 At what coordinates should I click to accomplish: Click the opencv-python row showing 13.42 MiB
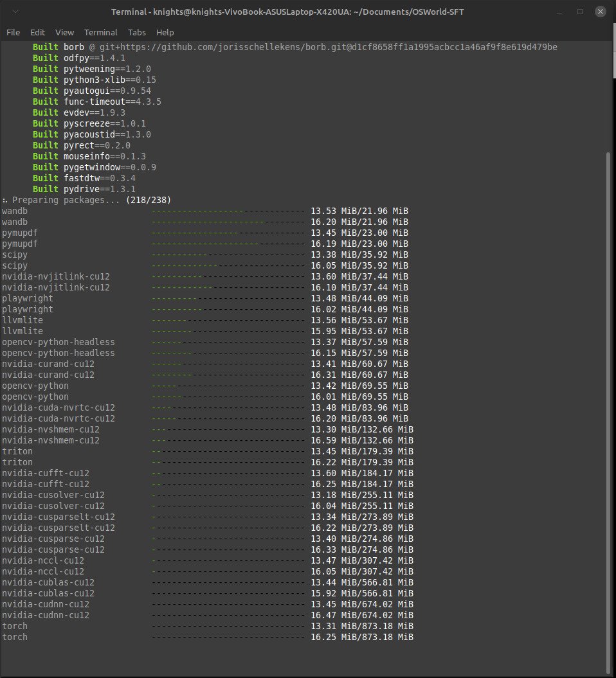point(205,386)
